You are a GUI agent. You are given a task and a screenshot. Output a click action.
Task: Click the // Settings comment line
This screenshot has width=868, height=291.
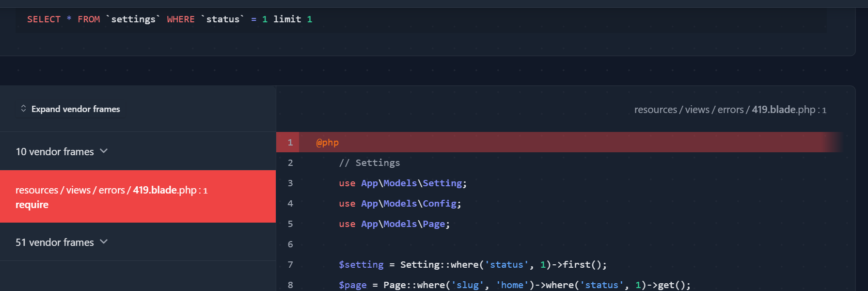(x=369, y=163)
